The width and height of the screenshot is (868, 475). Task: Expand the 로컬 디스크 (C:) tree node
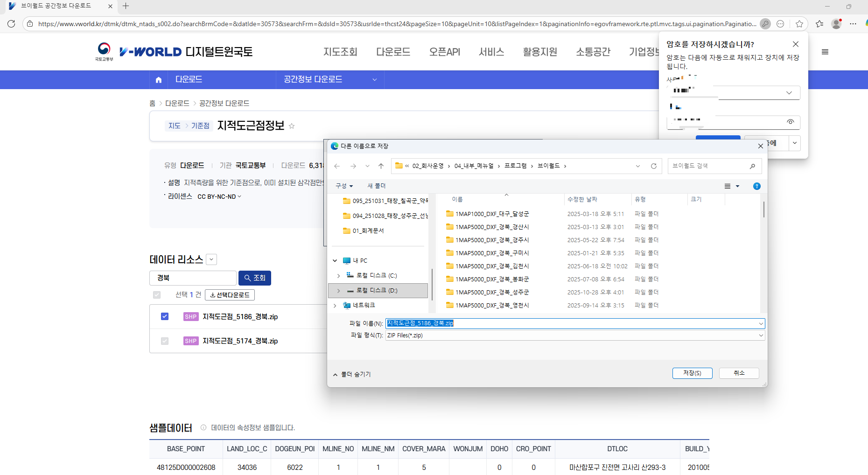(x=338, y=276)
